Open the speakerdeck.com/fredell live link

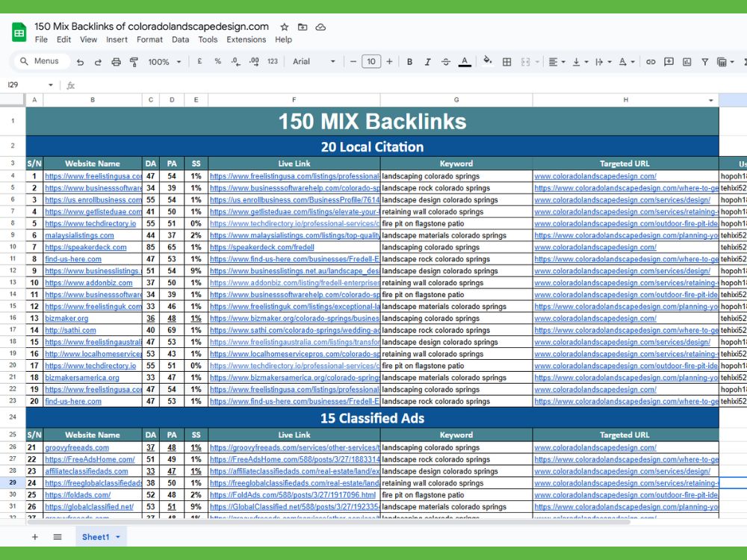tap(261, 247)
